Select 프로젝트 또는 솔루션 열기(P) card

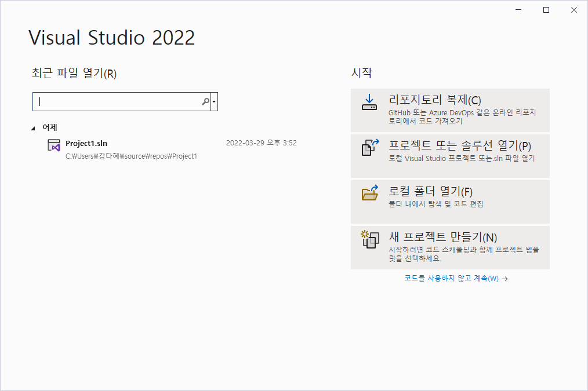450,156
